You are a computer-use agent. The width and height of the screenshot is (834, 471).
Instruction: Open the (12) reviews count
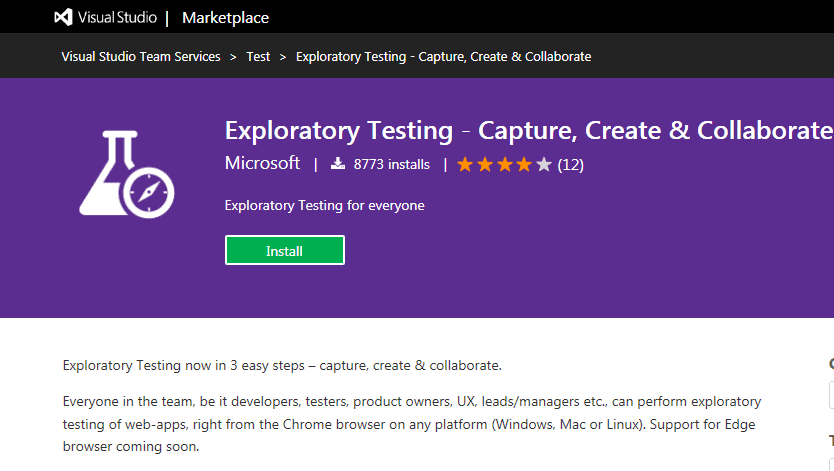[x=571, y=165]
